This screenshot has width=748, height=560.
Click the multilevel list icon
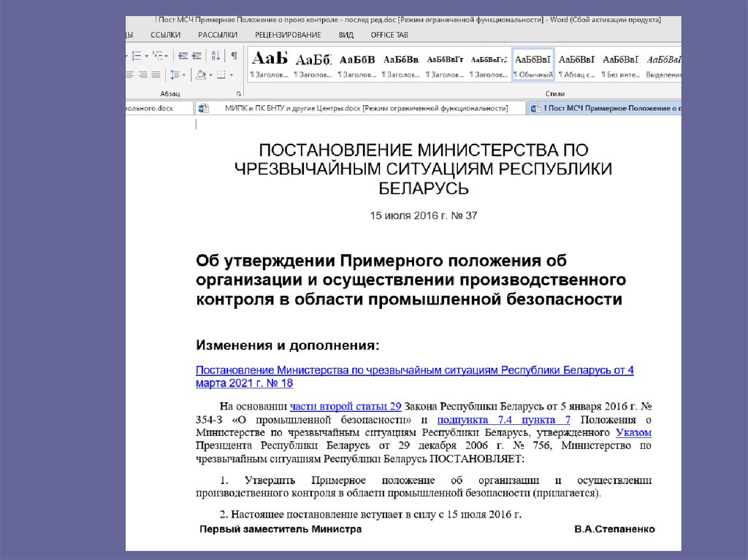[x=157, y=56]
